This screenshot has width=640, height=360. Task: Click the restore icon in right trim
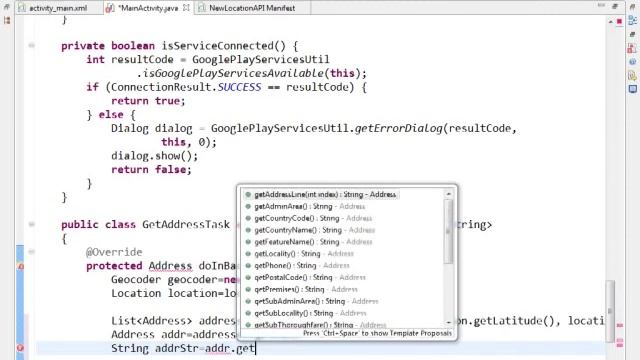point(633,7)
